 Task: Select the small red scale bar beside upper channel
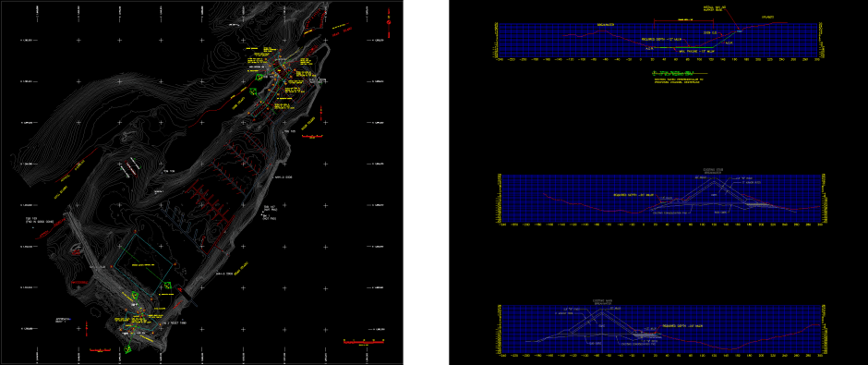pos(312,137)
